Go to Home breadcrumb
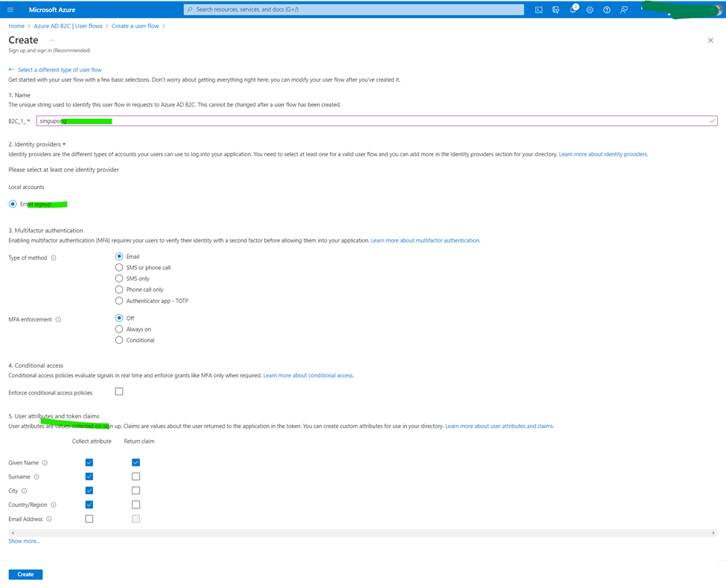Screen dimensions: 726x588 [x=16, y=26]
